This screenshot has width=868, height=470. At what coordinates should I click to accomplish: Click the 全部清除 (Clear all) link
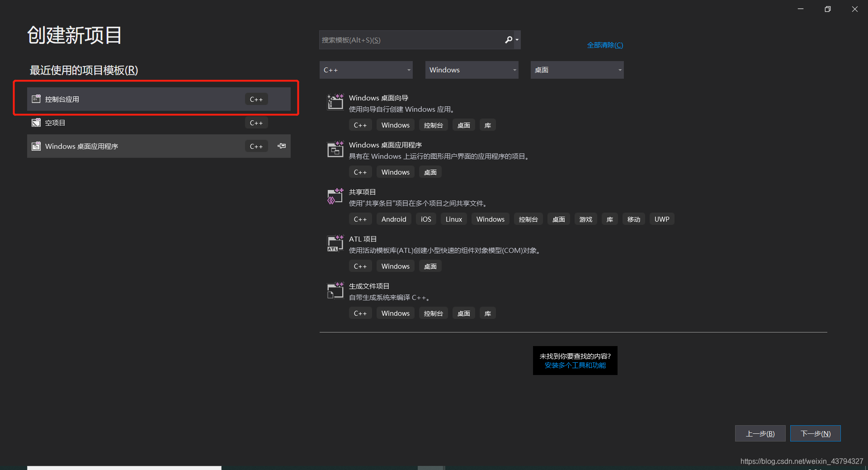coord(605,45)
